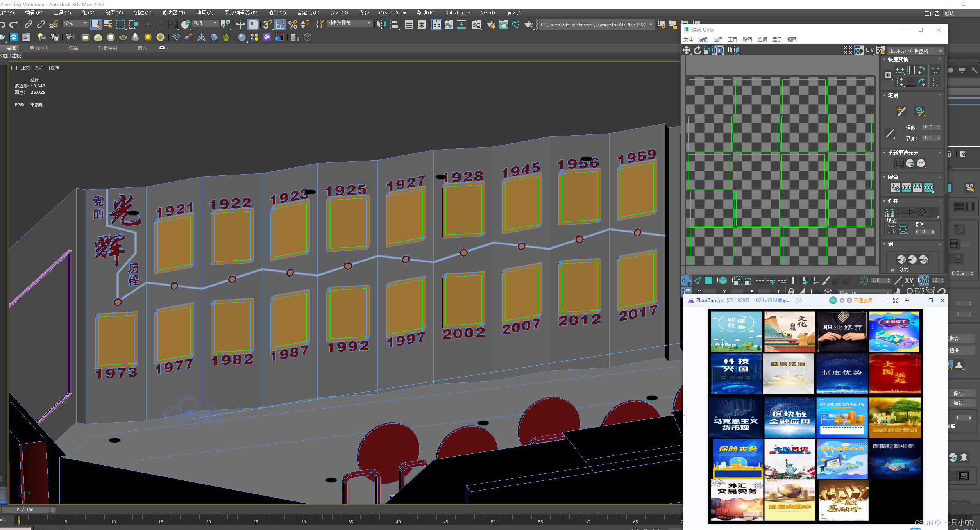Select the Angle Snap toggle in main toolbar
The height and width of the screenshot is (530, 980).
[x=280, y=25]
